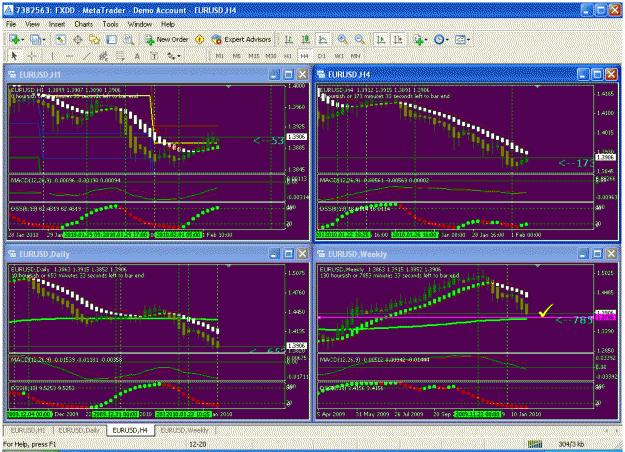Draw a vertical line tool
The image size is (625, 452).
[52, 56]
